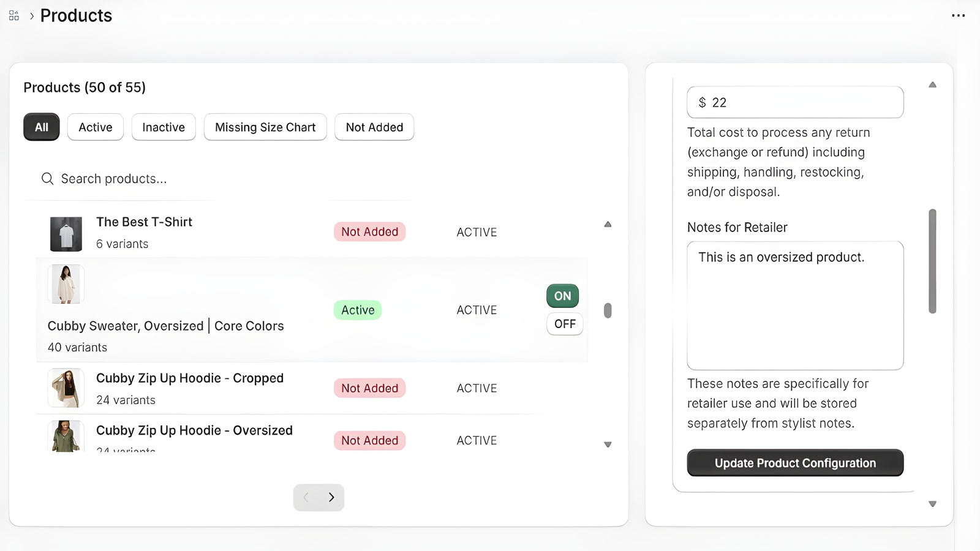Click the search magnifier icon
Image resolution: width=980 pixels, height=551 pixels.
(x=47, y=179)
